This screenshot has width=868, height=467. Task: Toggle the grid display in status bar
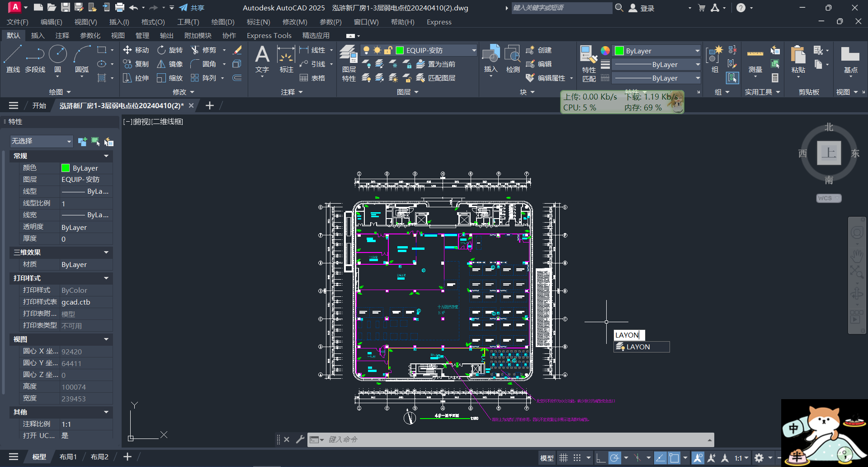click(x=563, y=457)
